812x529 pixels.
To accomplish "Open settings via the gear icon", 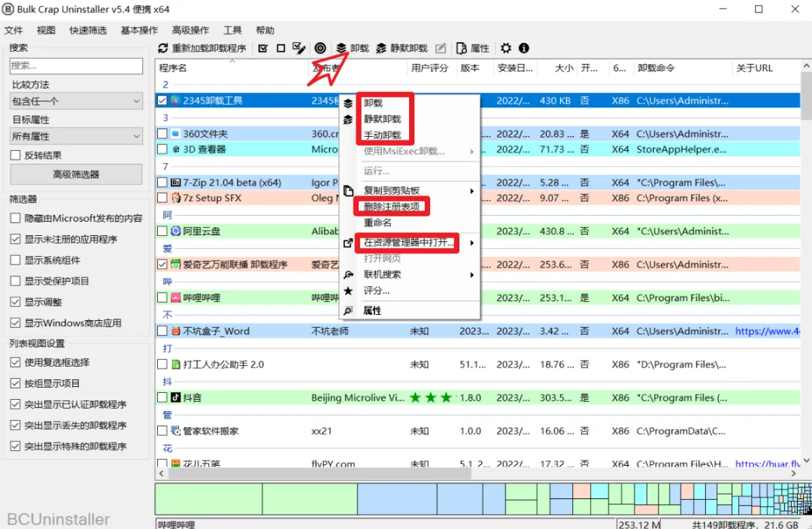I will (x=506, y=48).
